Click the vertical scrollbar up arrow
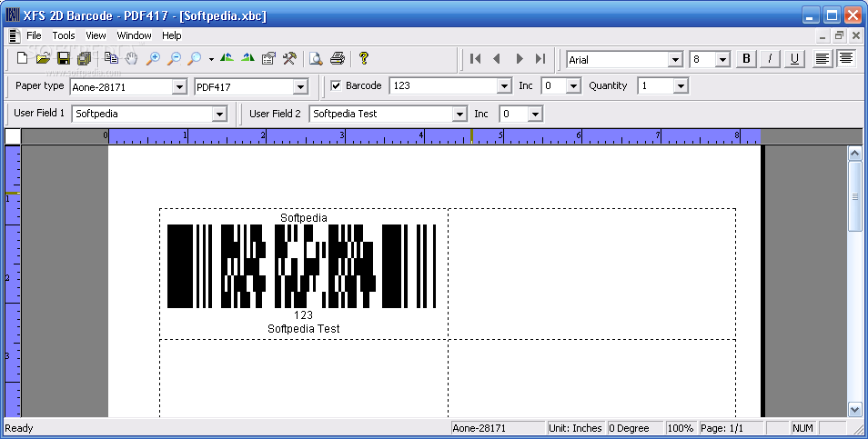Viewport: 868px width, 439px height. pyautogui.click(x=854, y=154)
